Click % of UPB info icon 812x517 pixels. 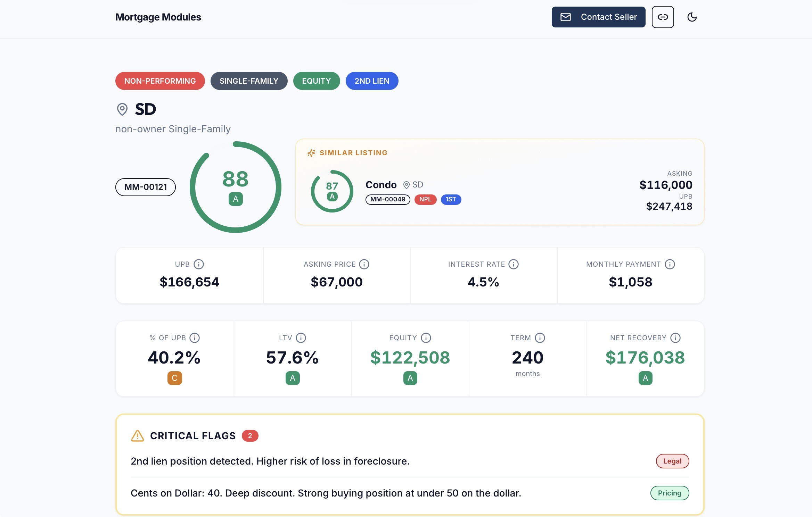(x=195, y=338)
